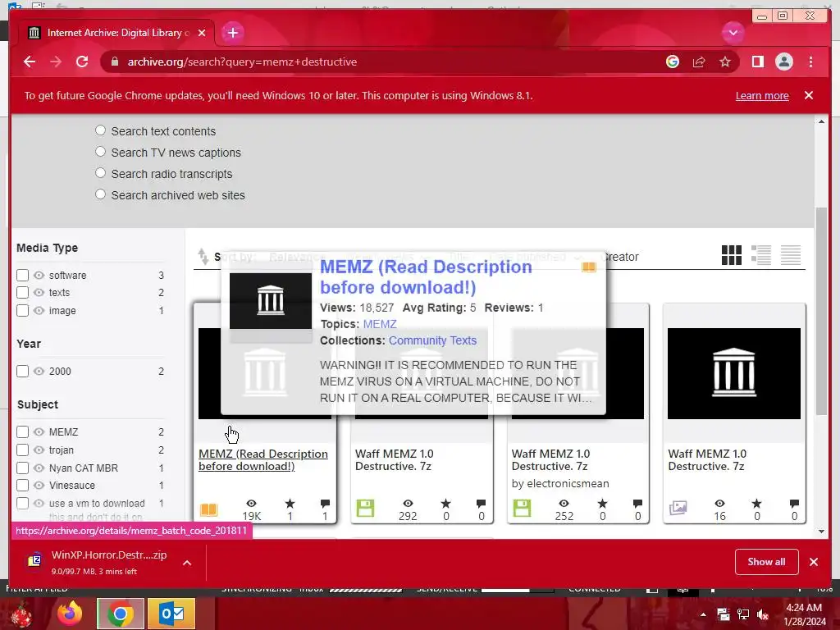Open Waff MEMZ image item thumbnail
Image resolution: width=840 pixels, height=630 pixels.
click(x=734, y=373)
